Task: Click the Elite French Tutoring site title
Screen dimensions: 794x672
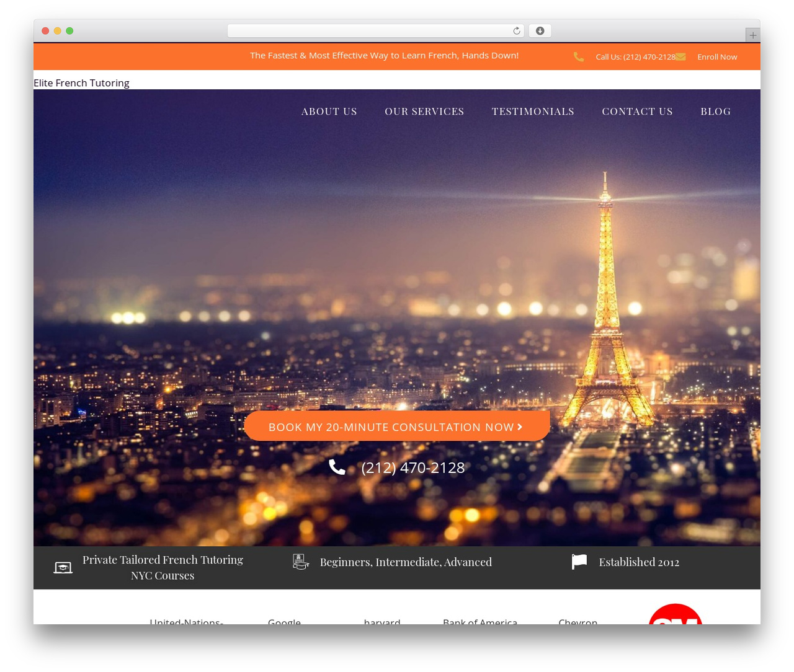Action: tap(81, 82)
